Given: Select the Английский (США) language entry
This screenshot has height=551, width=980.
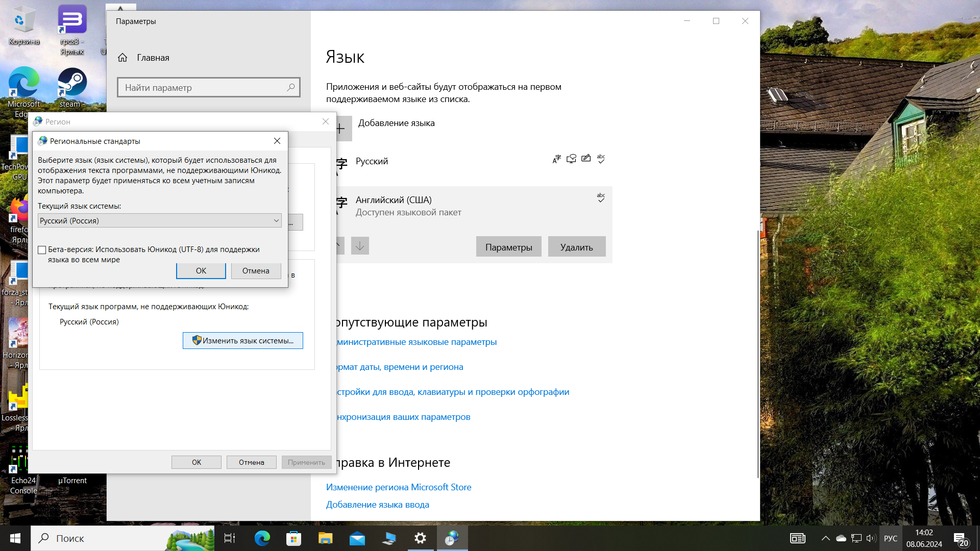Looking at the screenshot, I should click(393, 200).
